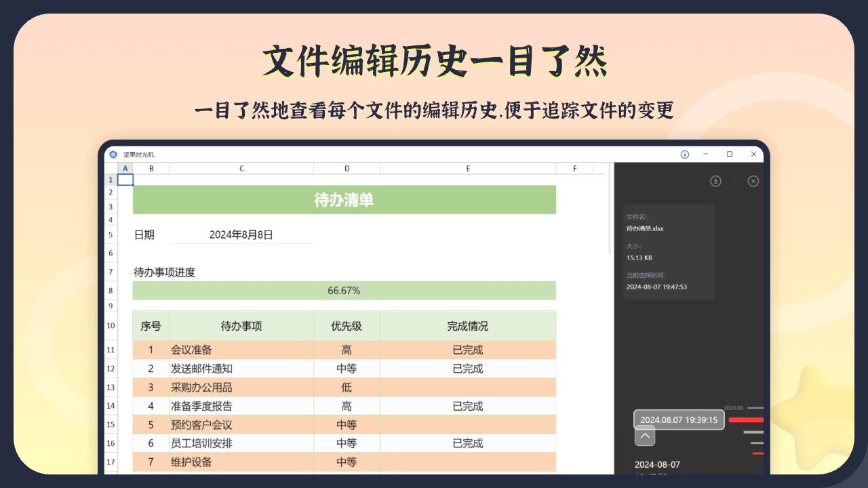
Task: Click the blue download icon in the title bar
Action: [x=685, y=154]
